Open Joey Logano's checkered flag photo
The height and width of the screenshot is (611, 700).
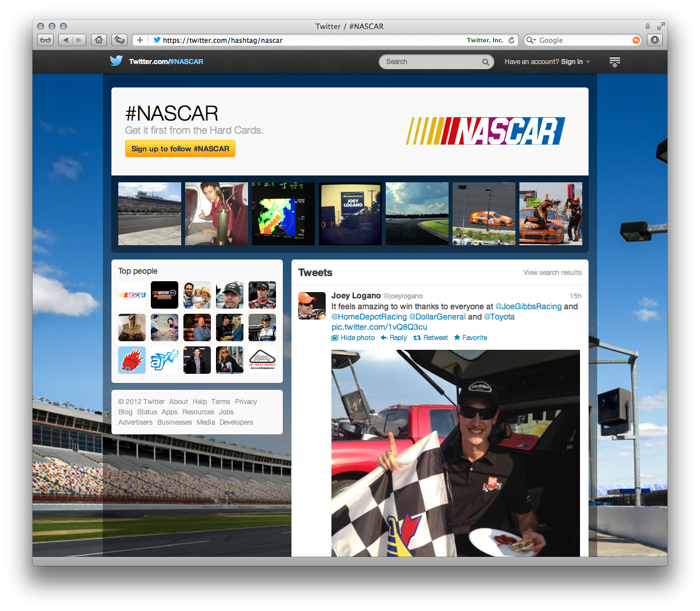(x=455, y=453)
